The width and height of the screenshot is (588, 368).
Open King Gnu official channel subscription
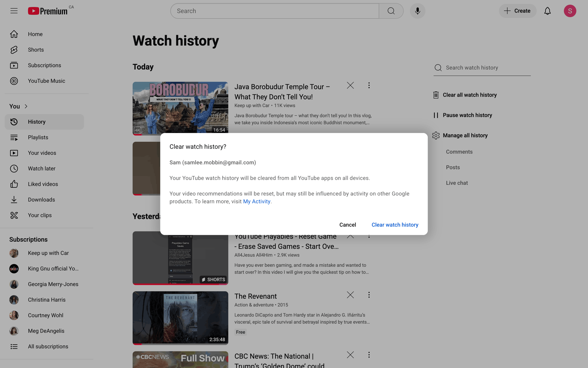click(x=44, y=269)
